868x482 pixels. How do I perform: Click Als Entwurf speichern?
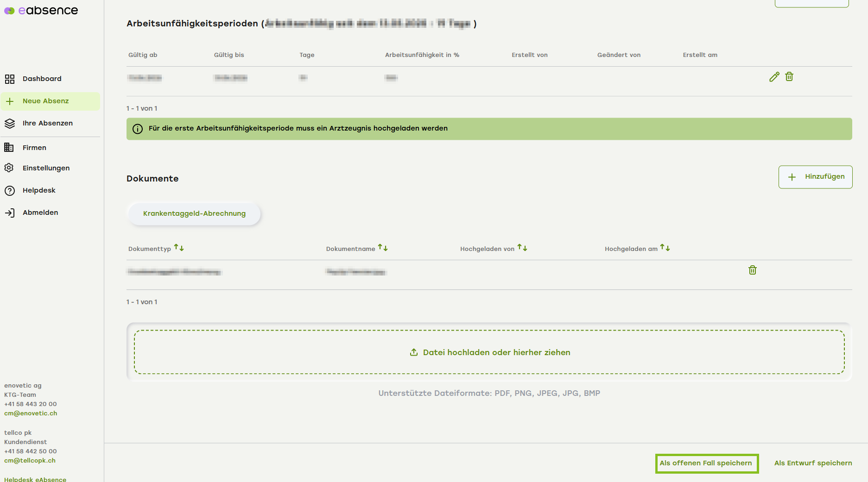813,463
